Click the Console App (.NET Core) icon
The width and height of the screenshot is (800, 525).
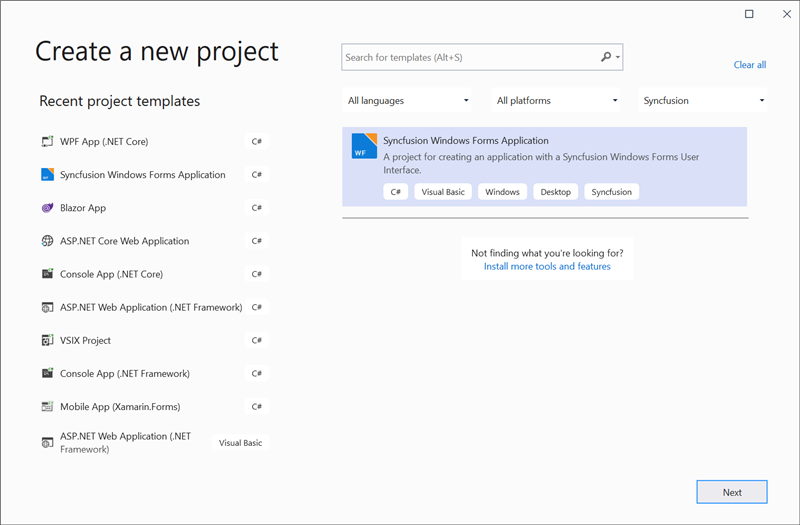click(x=47, y=274)
